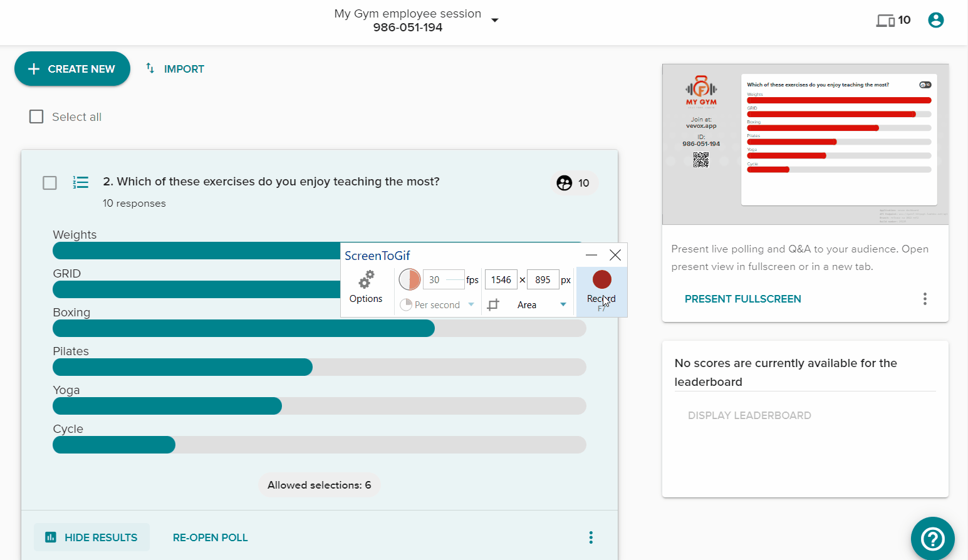Check the checkbox for question 2
The image size is (968, 560).
coord(49,182)
